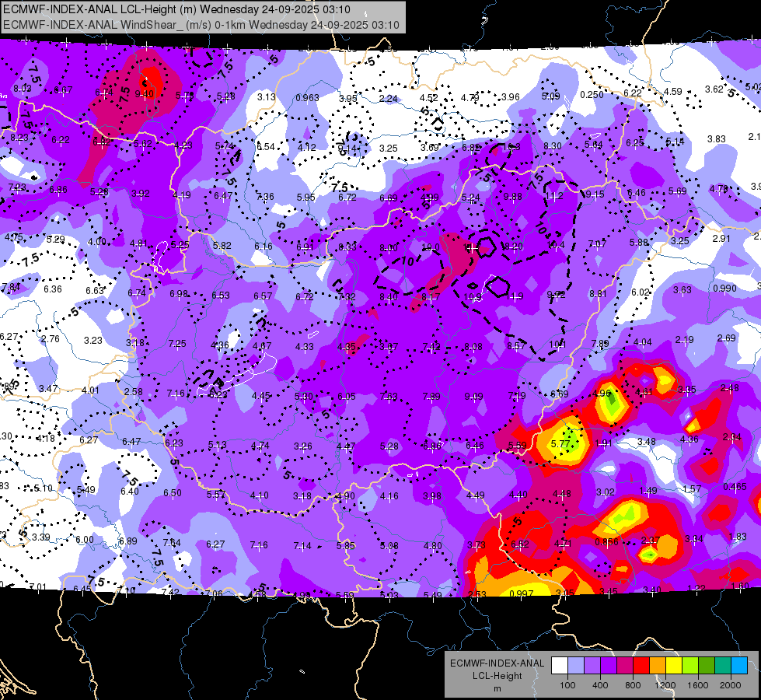761x700 pixels.
Task: Click the legend unit label 'm'
Action: click(x=497, y=689)
